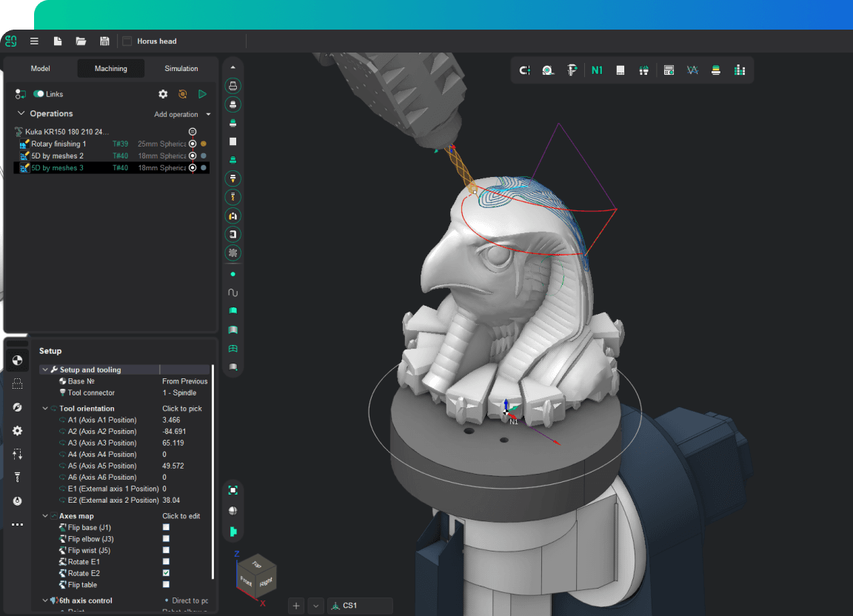This screenshot has width=853, height=616.
Task: Toggle the Links switch
Action: coord(39,94)
